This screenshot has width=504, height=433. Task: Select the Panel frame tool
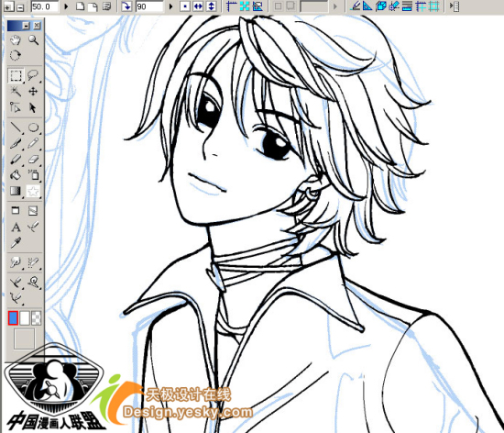15,211
